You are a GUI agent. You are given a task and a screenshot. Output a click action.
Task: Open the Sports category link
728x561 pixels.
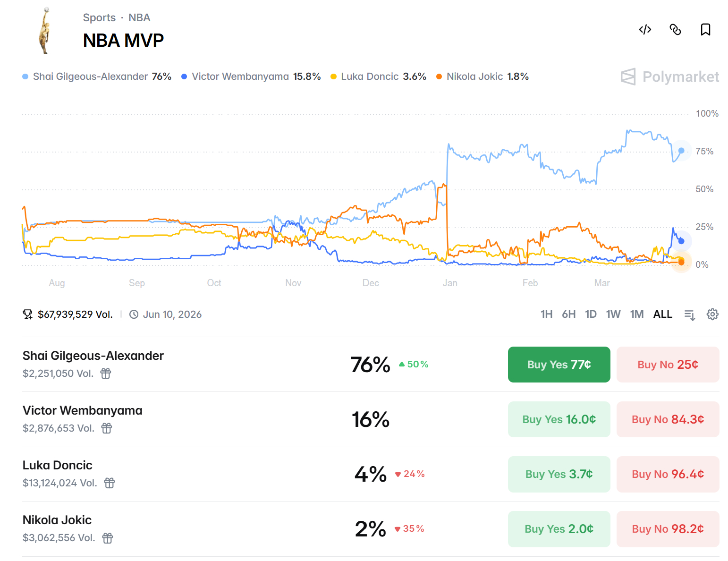(99, 18)
